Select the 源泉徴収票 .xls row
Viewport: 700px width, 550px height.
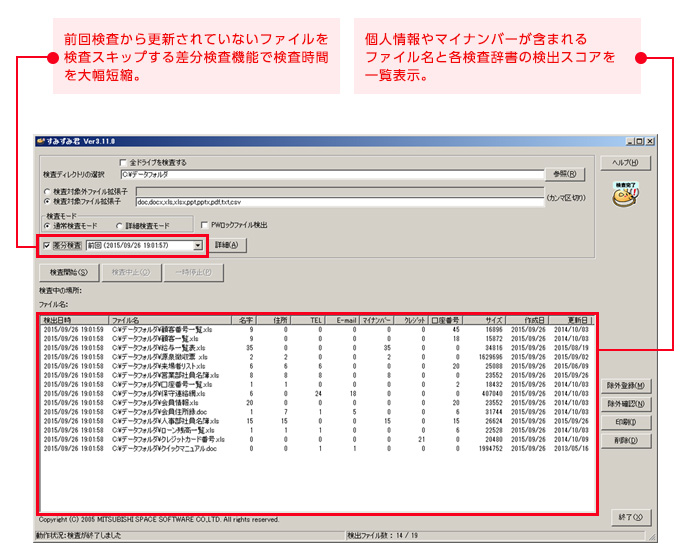coord(316,357)
